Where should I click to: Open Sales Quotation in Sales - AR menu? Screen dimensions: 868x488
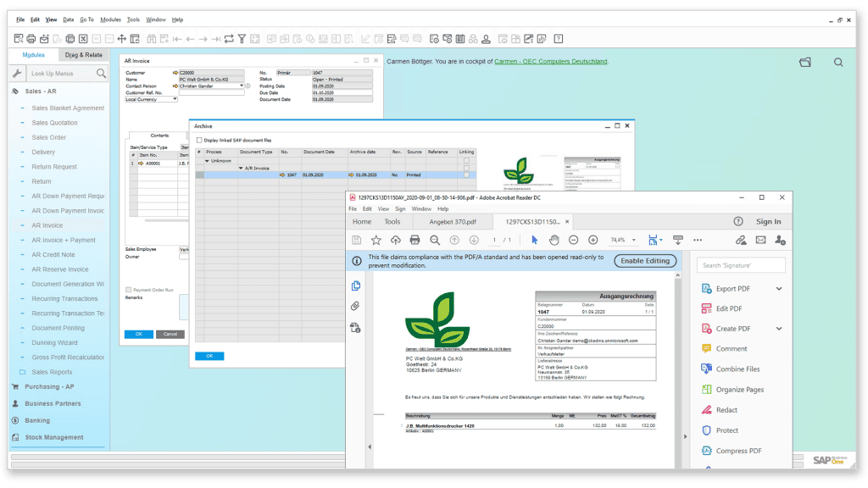(x=54, y=123)
